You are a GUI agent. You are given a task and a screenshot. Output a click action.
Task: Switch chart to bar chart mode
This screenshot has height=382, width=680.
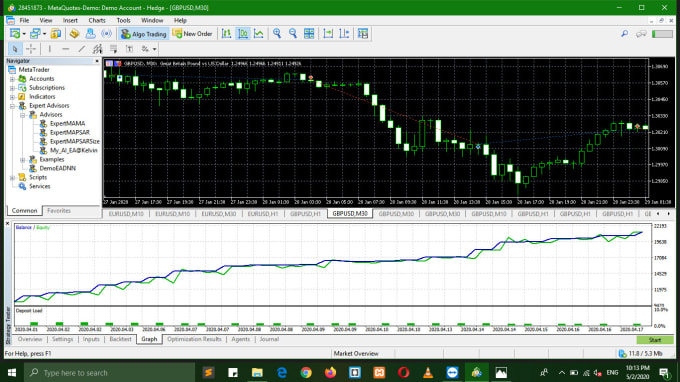click(x=226, y=33)
